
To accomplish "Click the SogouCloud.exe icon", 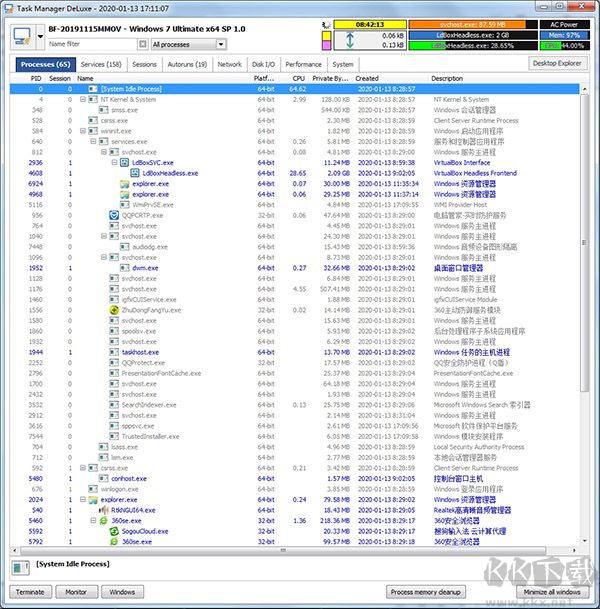I will pyautogui.click(x=114, y=531).
